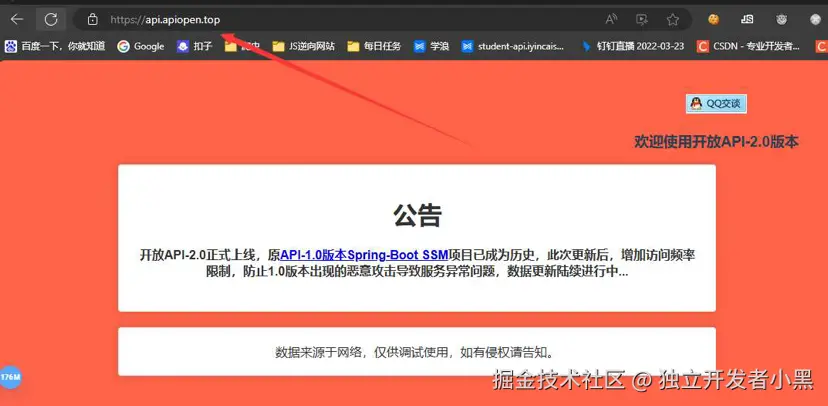Open the 176M floating badge
This screenshot has height=406, width=828.
point(10,377)
